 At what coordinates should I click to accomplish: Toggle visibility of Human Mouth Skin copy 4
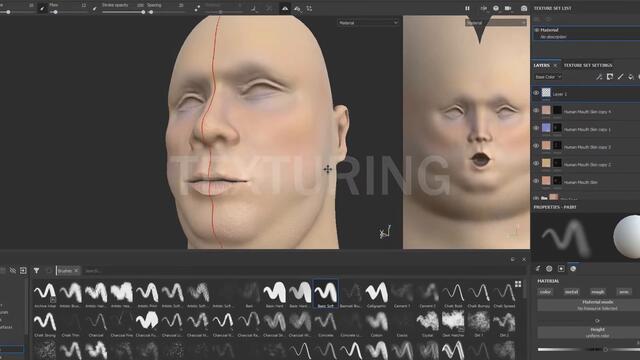click(536, 111)
